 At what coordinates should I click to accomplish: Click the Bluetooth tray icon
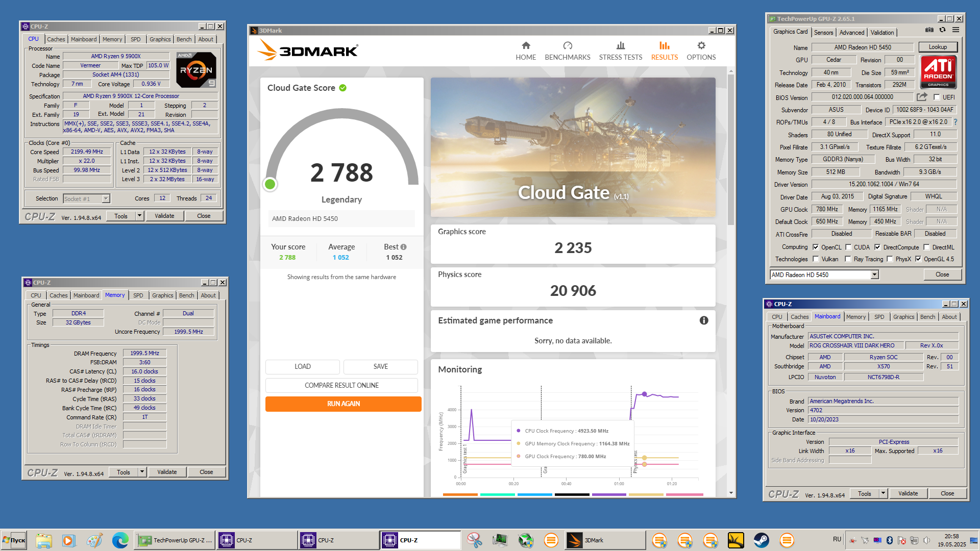tap(890, 540)
